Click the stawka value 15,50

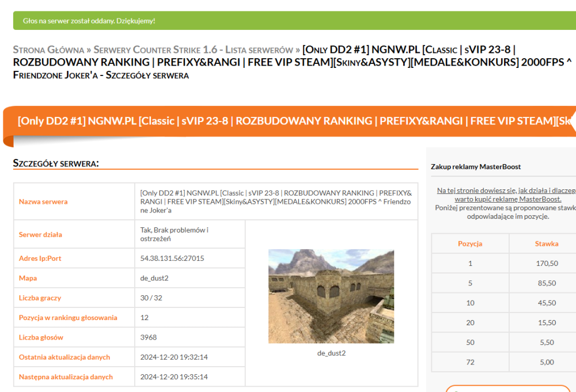coord(547,323)
